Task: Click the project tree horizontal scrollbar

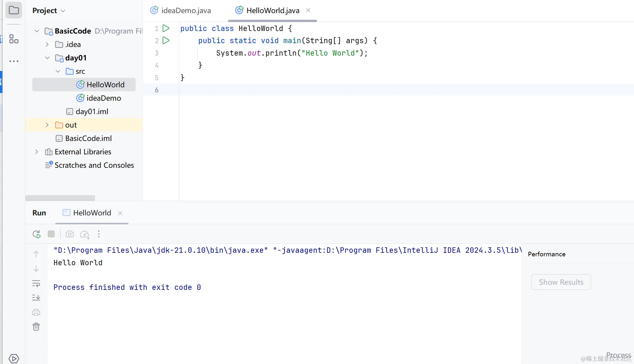Action: tap(60, 198)
